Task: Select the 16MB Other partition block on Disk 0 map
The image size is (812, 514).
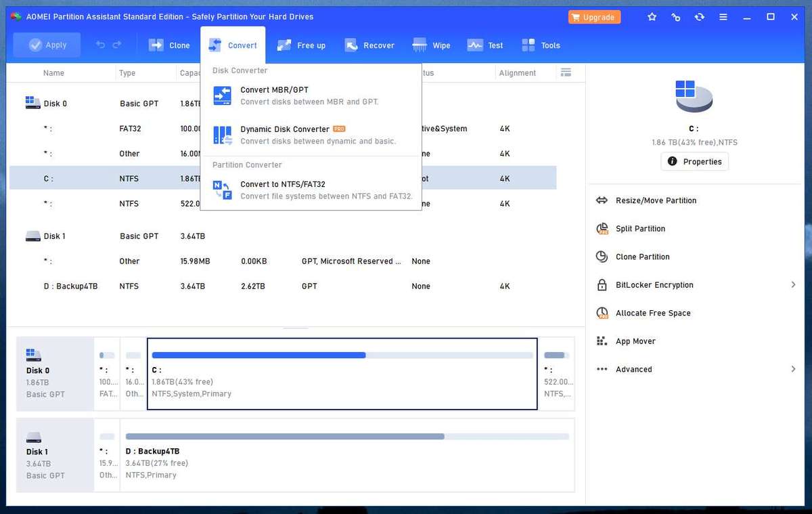Action: pos(133,374)
